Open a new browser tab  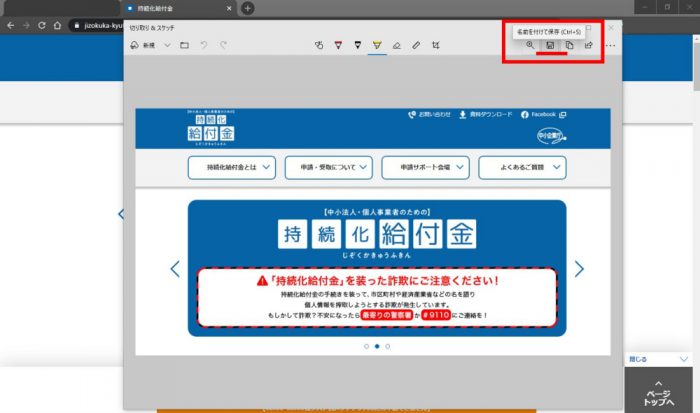247,8
